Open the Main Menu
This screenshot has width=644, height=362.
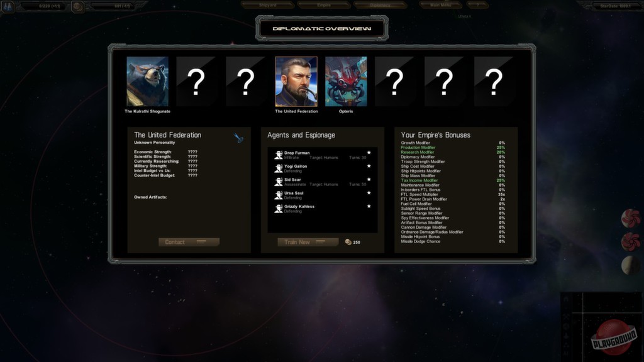pos(440,5)
